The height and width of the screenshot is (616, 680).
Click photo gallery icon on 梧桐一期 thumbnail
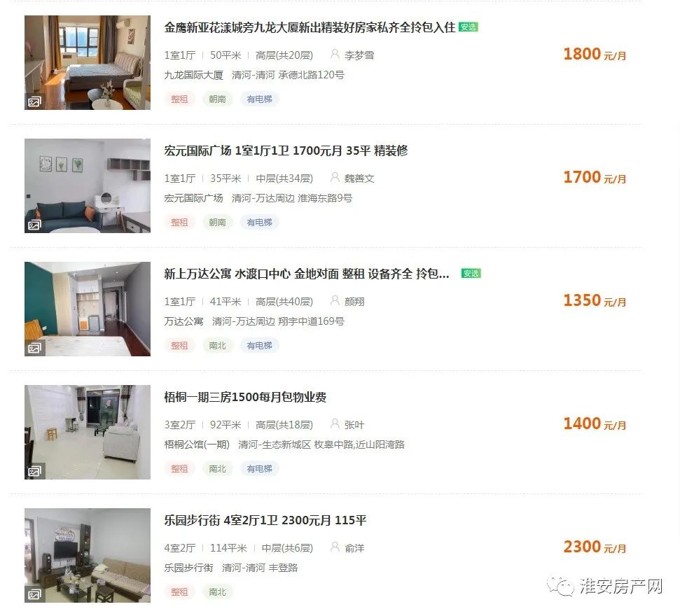tap(34, 471)
